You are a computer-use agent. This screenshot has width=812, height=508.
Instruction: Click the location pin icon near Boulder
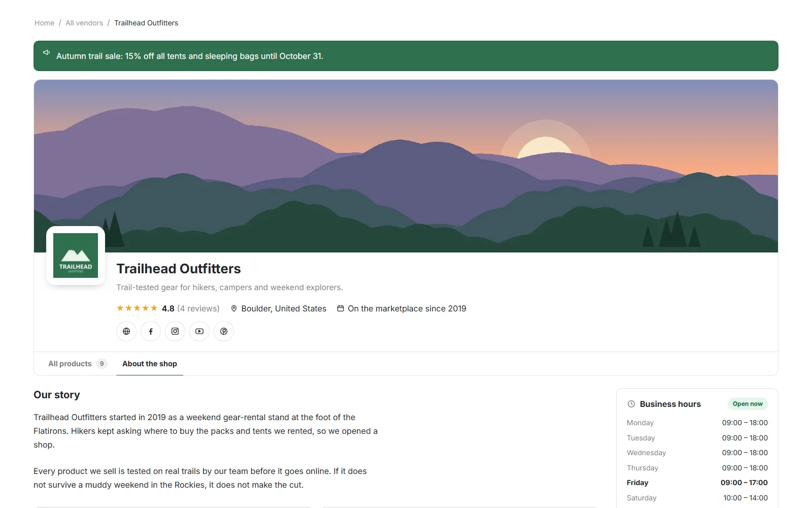234,308
